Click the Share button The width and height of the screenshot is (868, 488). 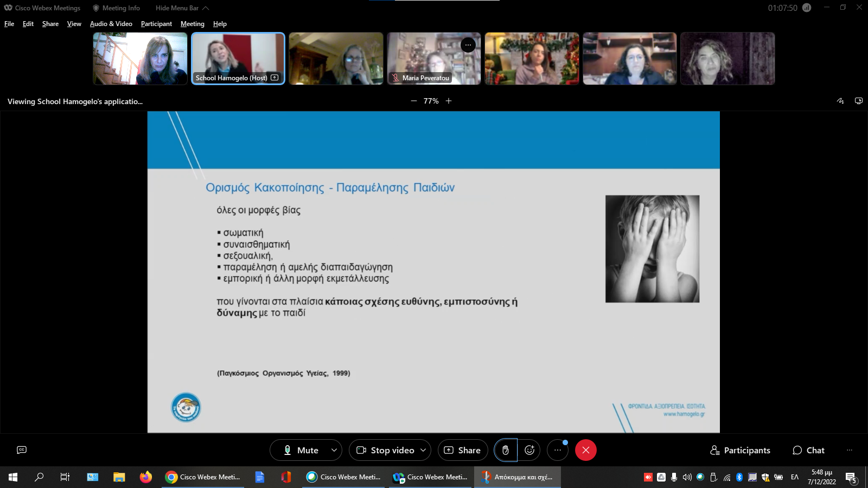[x=463, y=450]
